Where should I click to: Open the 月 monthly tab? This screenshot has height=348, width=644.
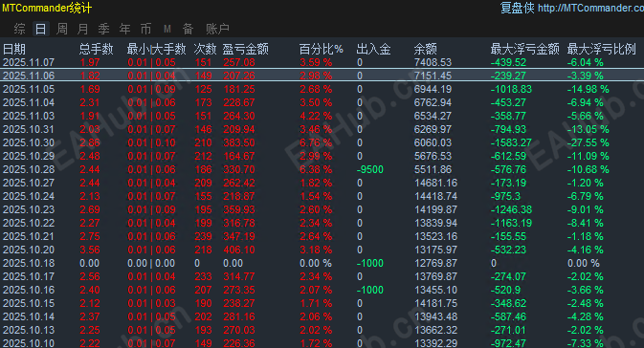tap(83, 29)
